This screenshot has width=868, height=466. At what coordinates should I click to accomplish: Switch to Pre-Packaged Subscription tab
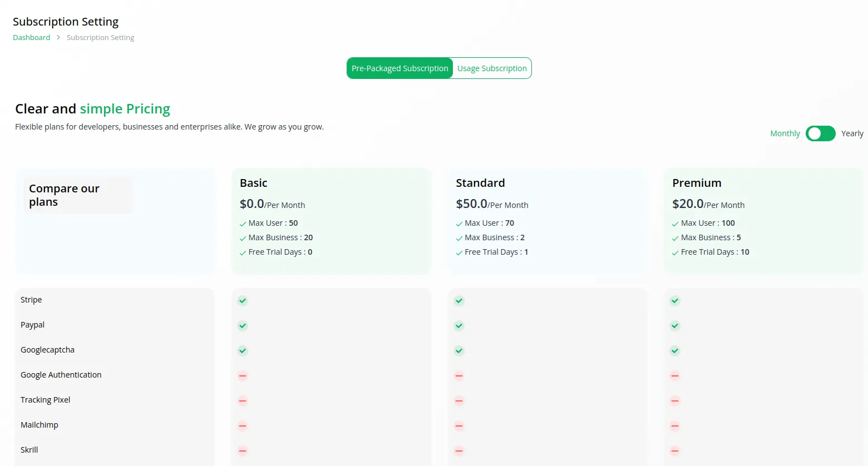pyautogui.click(x=400, y=68)
